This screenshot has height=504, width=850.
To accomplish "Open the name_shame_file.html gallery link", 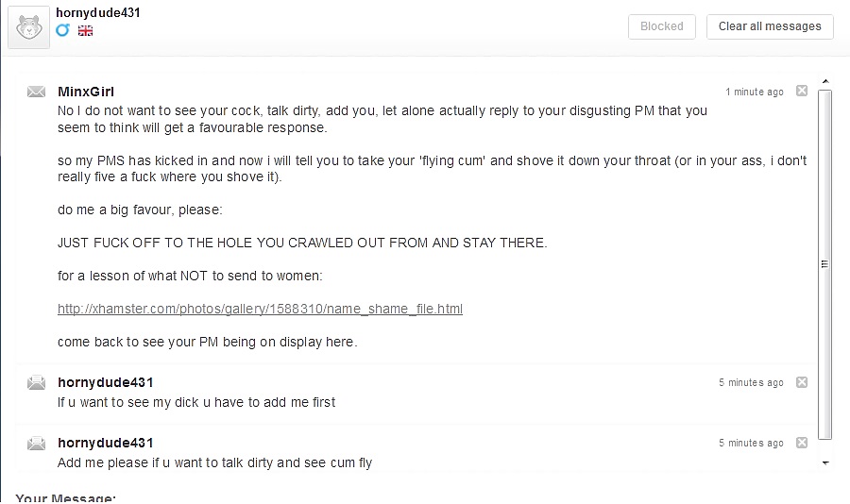I will 261,309.
